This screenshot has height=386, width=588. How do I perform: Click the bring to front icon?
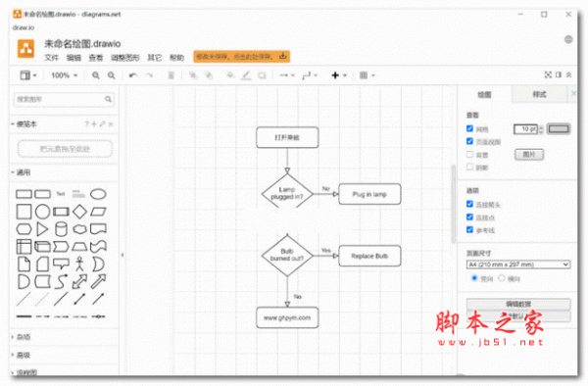193,75
